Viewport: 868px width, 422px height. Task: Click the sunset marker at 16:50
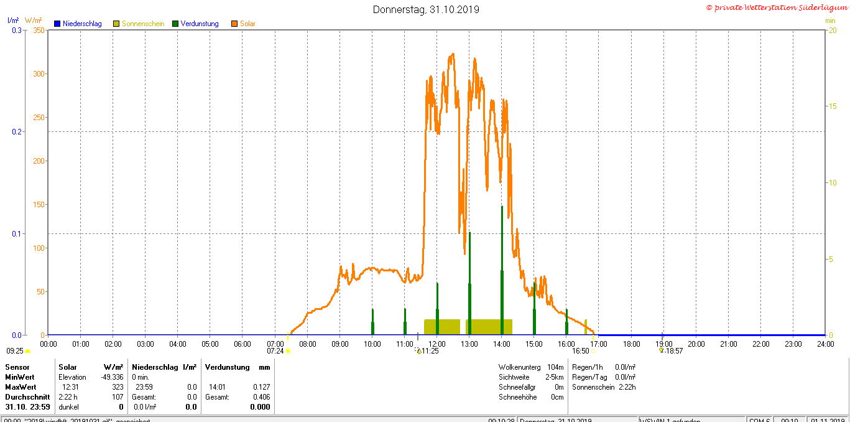click(x=593, y=351)
